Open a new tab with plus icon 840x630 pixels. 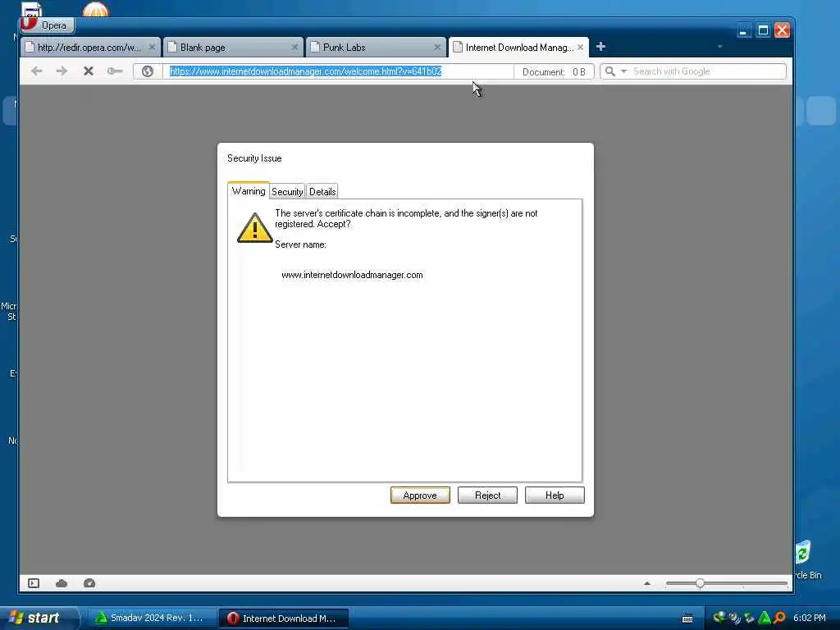(x=600, y=47)
